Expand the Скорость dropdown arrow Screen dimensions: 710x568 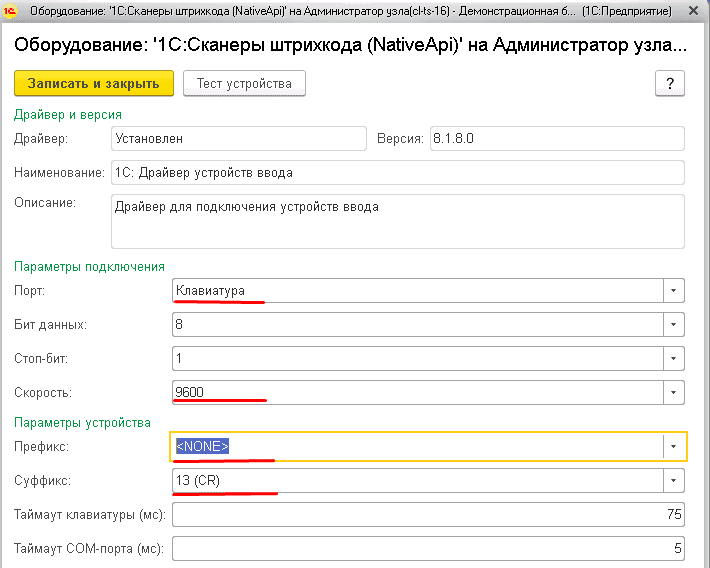click(x=674, y=392)
